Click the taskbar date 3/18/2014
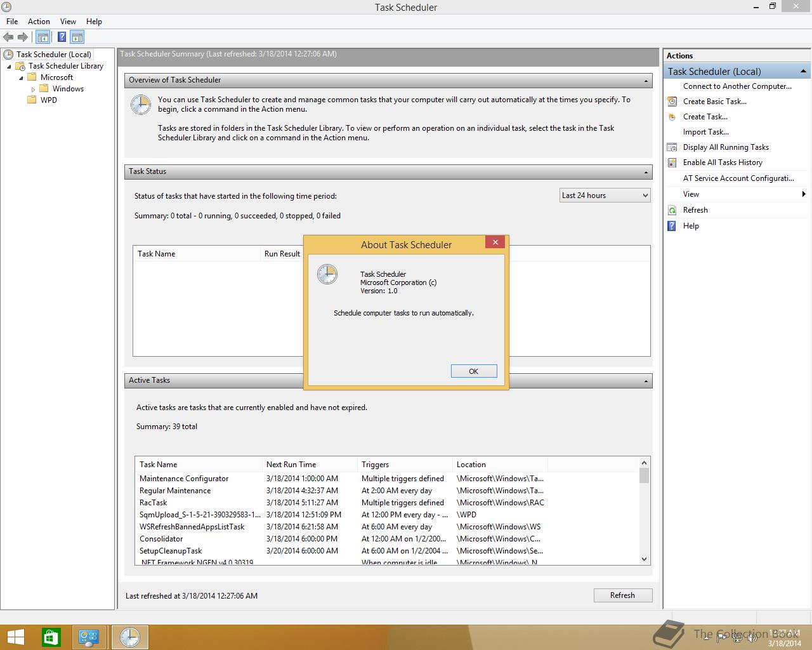Image resolution: width=812 pixels, height=650 pixels. [x=785, y=643]
